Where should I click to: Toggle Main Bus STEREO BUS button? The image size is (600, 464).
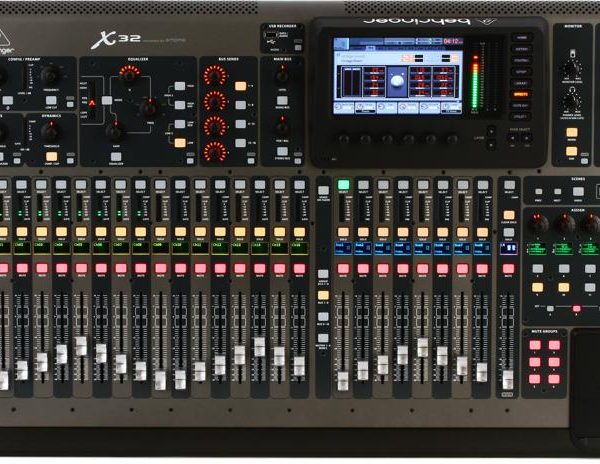click(282, 151)
